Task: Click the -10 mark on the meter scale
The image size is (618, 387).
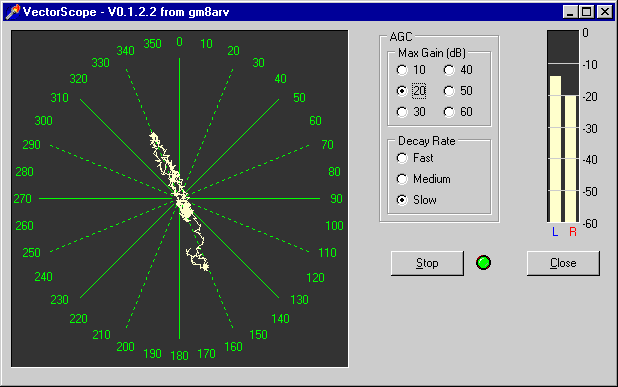Action: (590, 65)
